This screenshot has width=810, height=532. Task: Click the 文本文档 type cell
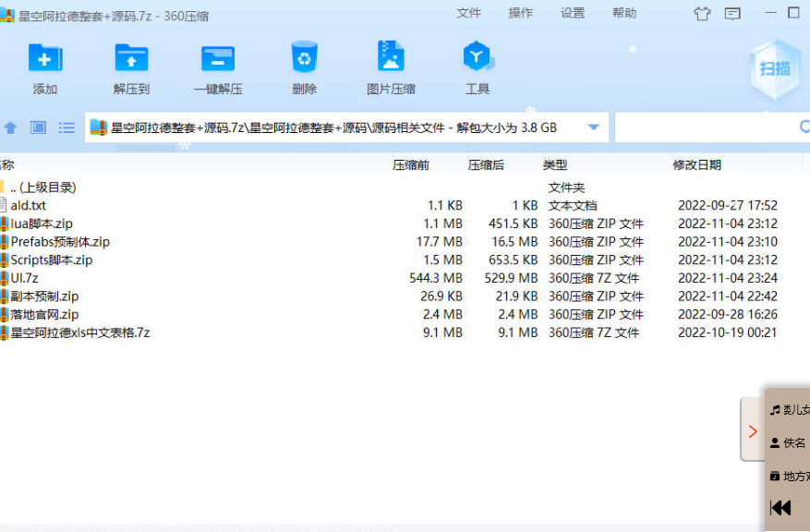click(x=573, y=205)
